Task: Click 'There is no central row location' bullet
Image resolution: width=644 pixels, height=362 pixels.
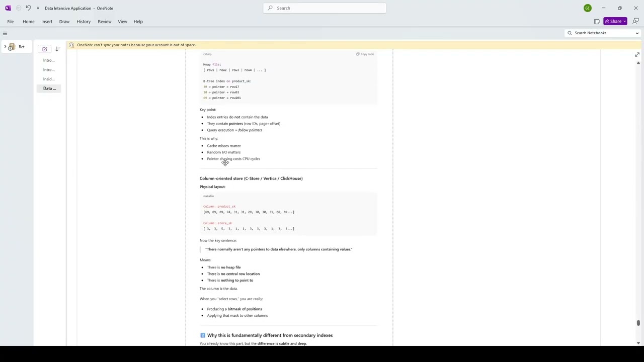Action: click(233, 274)
